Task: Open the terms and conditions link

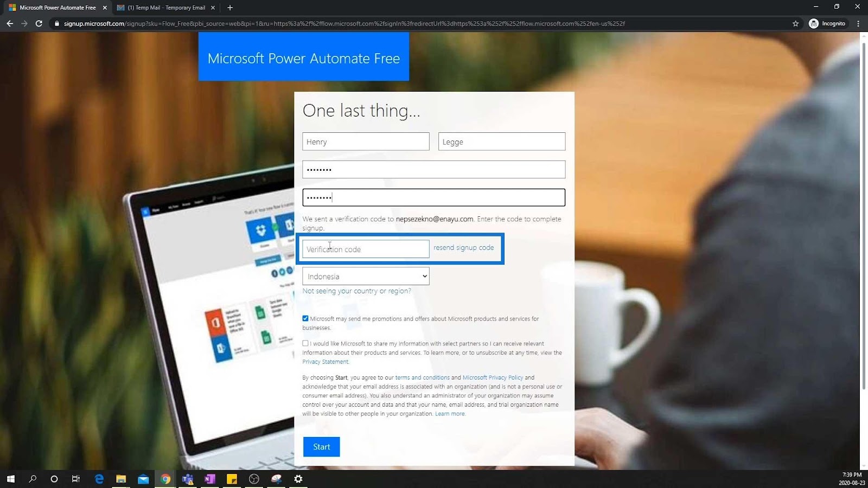Action: point(423,377)
